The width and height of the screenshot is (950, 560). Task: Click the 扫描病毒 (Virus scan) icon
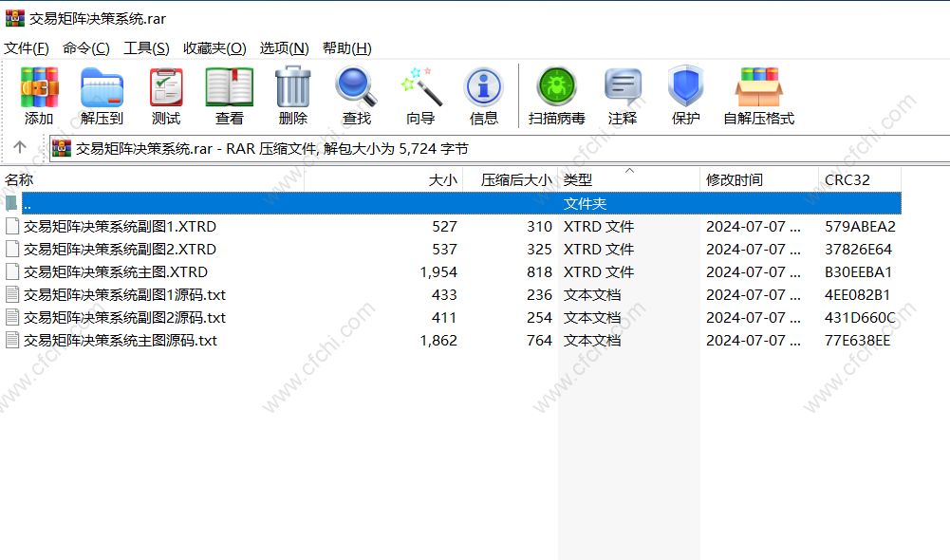pos(556,86)
